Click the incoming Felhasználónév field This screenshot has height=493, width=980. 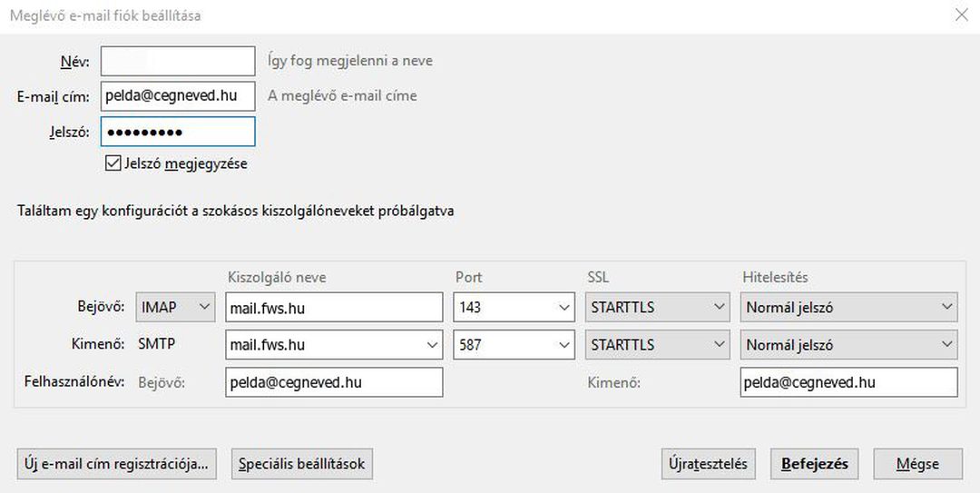(x=334, y=382)
